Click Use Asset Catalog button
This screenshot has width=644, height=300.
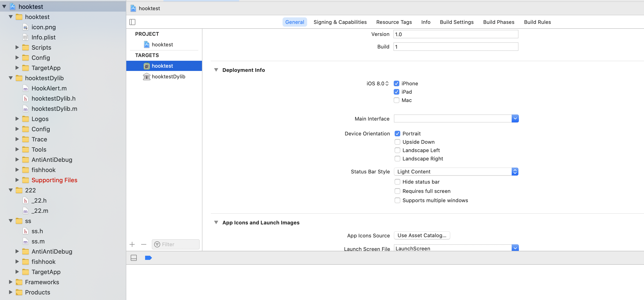(422, 235)
